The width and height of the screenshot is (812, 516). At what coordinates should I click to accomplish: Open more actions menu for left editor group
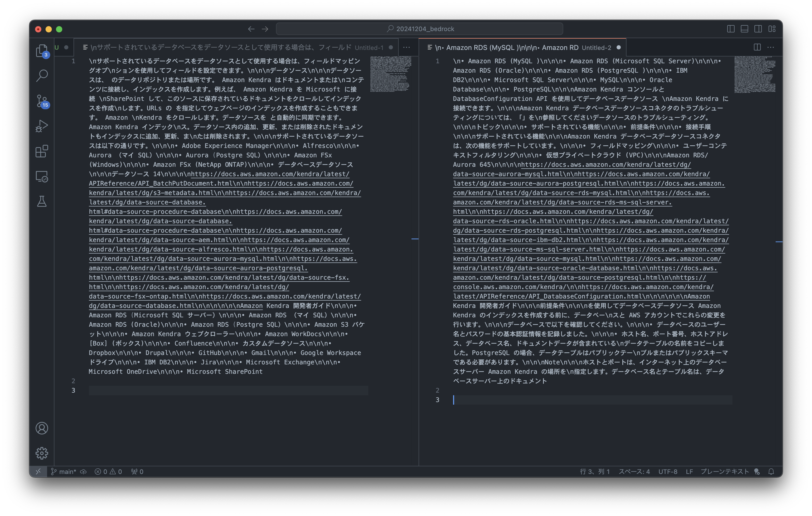[407, 48]
